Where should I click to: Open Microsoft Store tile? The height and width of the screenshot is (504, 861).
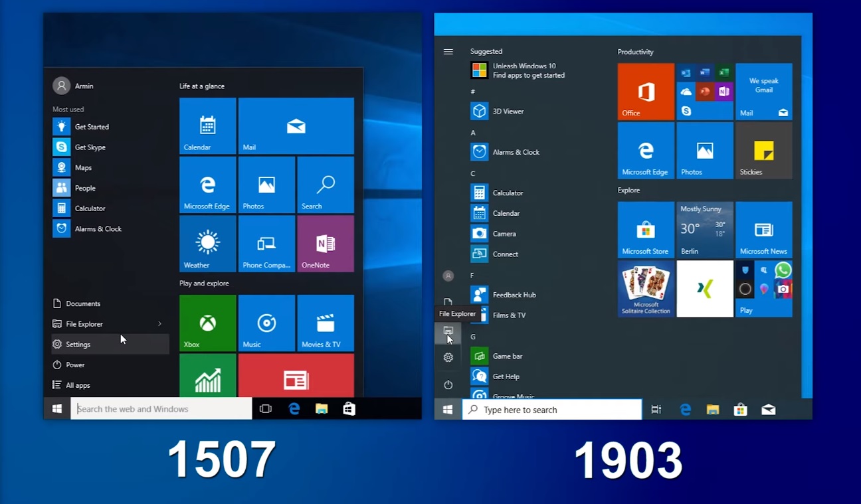click(646, 230)
